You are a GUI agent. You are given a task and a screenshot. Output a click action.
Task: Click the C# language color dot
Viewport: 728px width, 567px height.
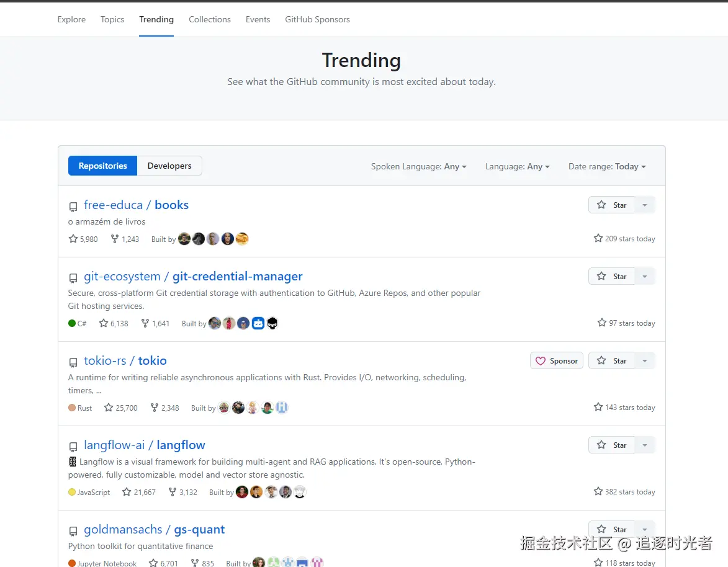(x=72, y=323)
